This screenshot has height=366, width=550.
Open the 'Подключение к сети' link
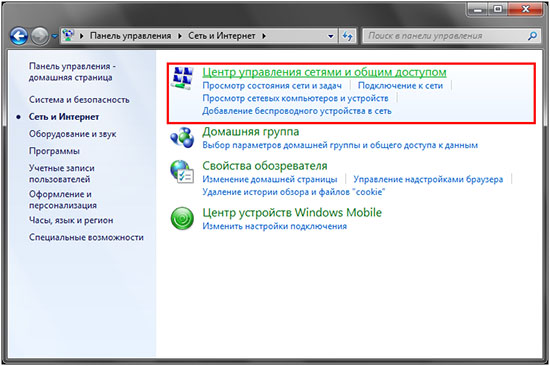pos(400,86)
